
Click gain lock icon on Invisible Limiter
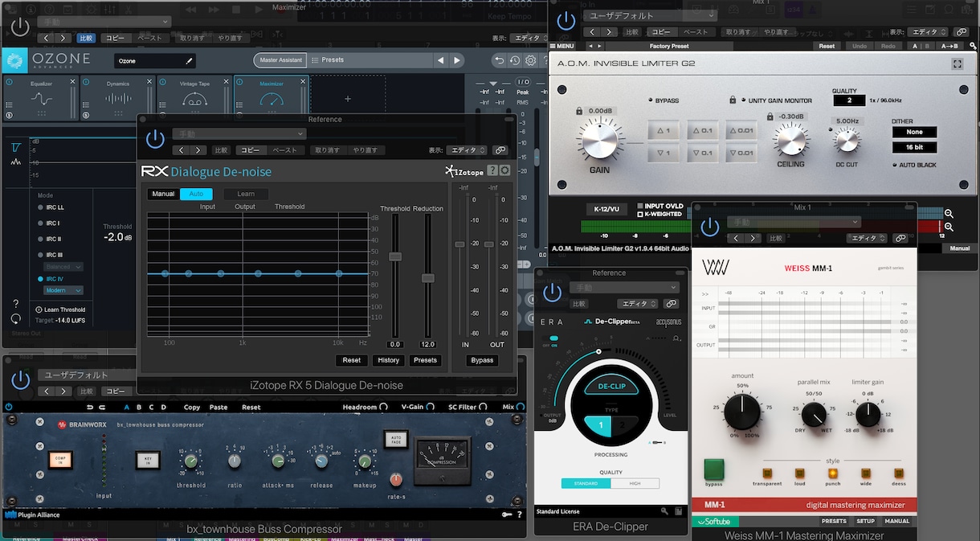coord(579,111)
